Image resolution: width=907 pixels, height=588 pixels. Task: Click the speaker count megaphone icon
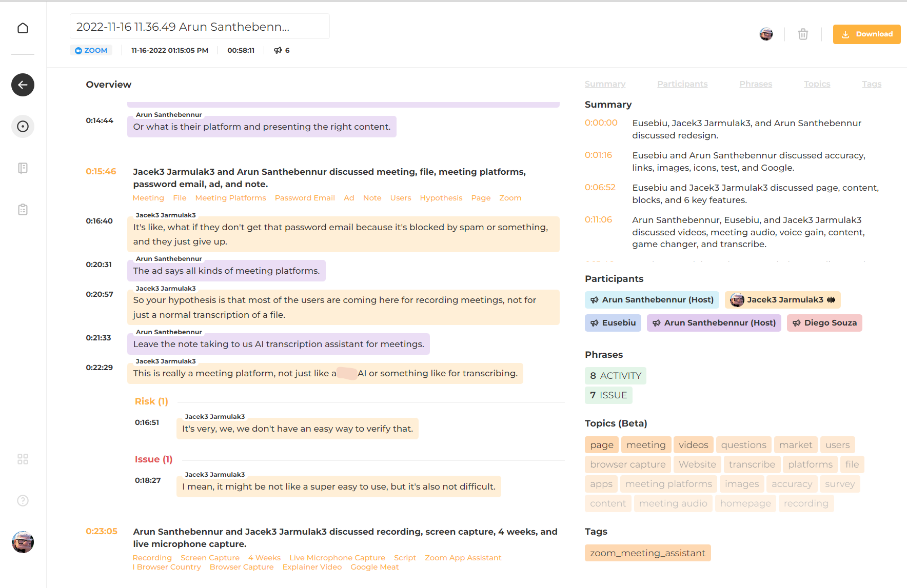(278, 50)
